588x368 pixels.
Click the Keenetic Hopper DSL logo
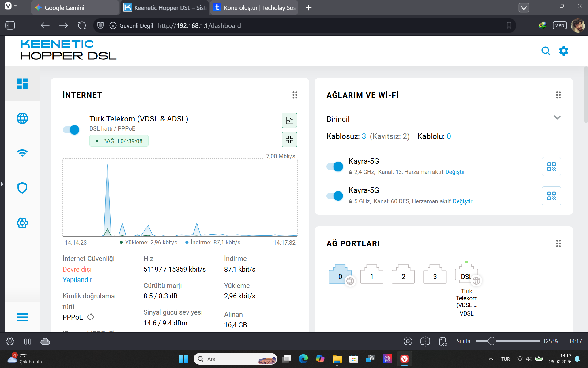(68, 50)
